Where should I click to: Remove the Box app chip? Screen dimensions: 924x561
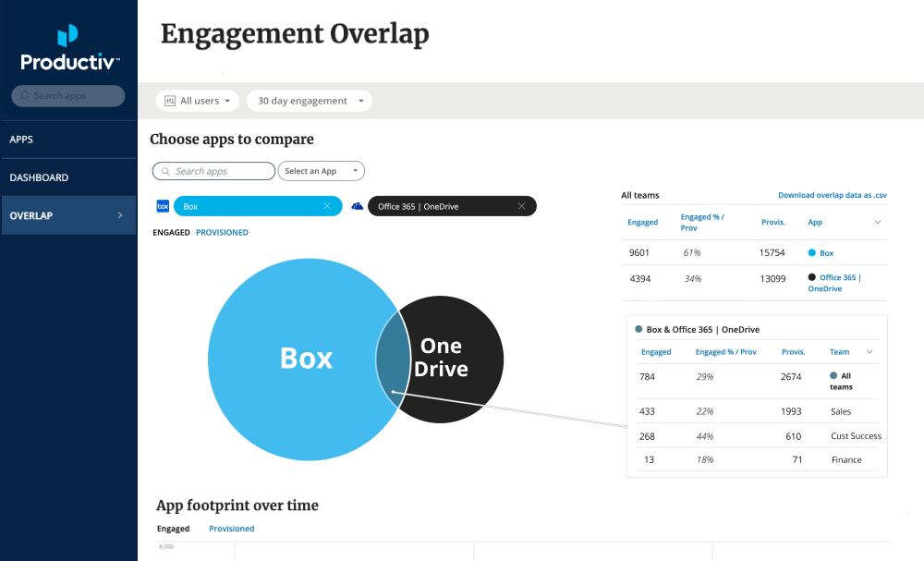[x=327, y=206]
